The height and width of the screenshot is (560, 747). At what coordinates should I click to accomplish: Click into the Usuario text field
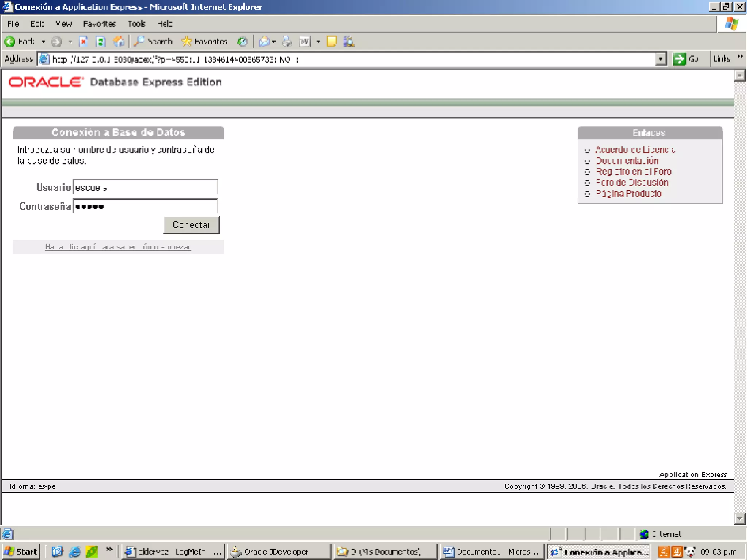coord(145,187)
